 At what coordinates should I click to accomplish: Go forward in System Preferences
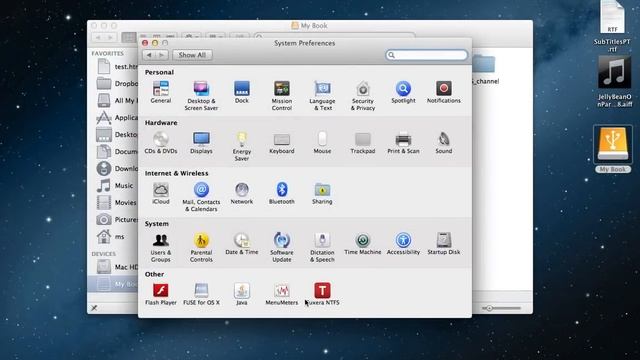click(162, 55)
